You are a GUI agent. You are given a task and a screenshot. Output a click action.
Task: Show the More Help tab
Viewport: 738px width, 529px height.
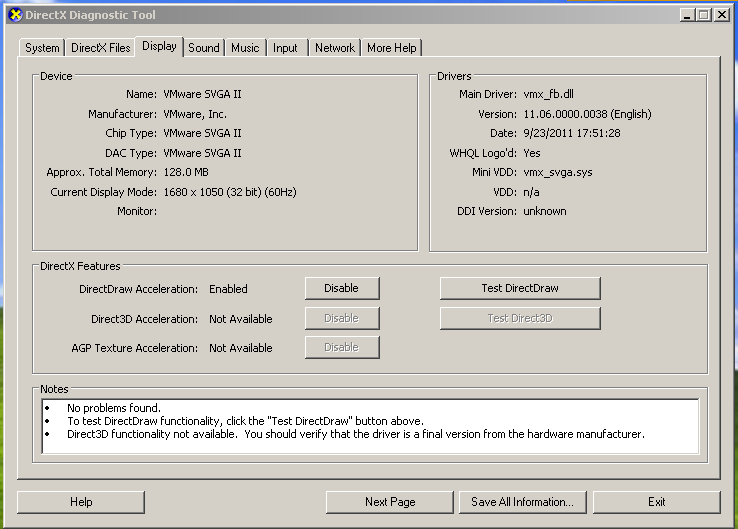(392, 48)
